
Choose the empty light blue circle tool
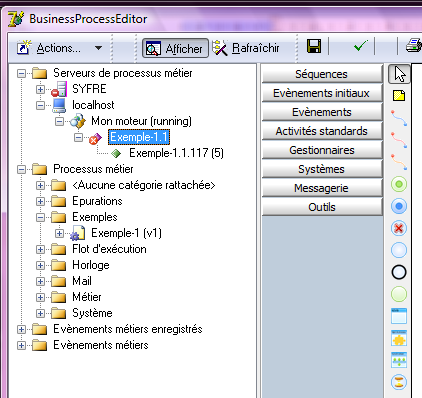399,250
